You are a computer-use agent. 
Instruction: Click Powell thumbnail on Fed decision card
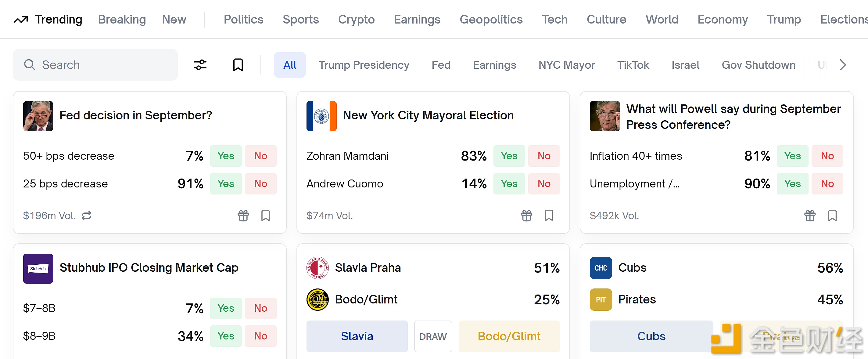click(38, 116)
